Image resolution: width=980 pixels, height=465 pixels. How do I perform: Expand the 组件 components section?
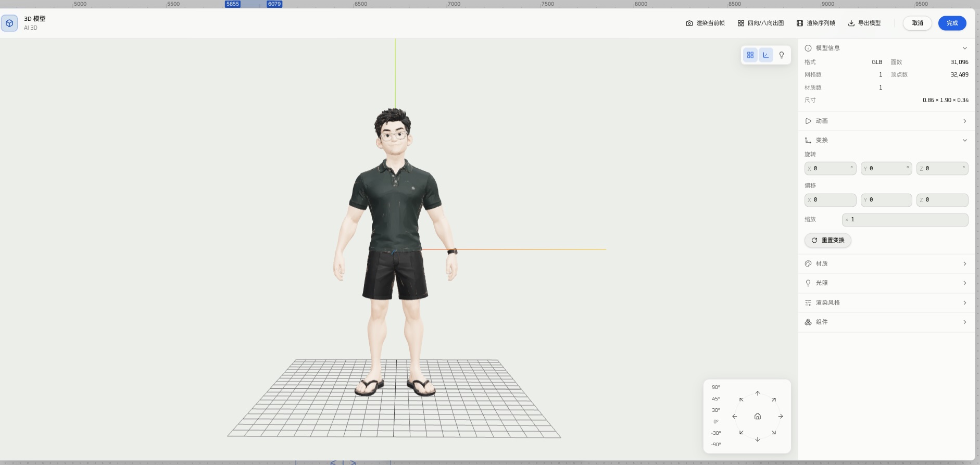coord(886,322)
